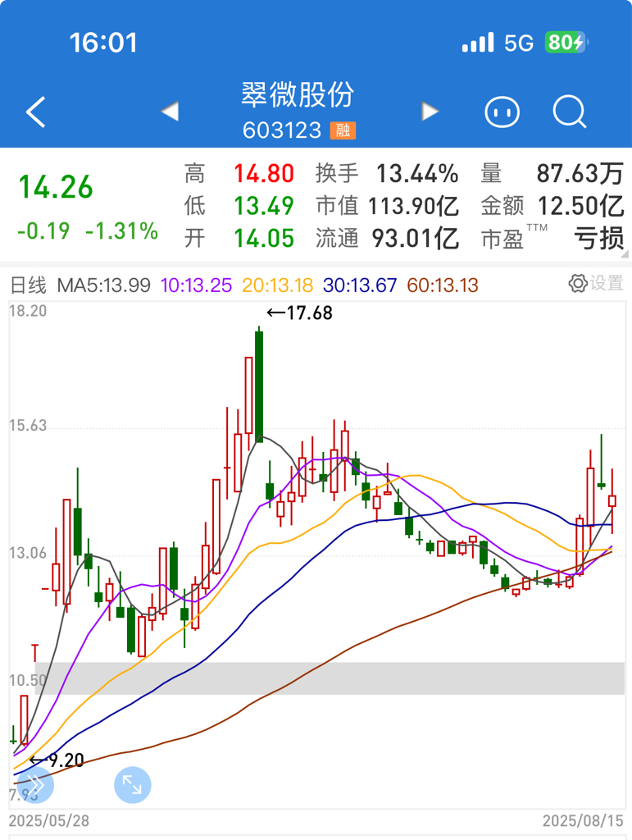Tap the double-chevron expand circle button

35,785
